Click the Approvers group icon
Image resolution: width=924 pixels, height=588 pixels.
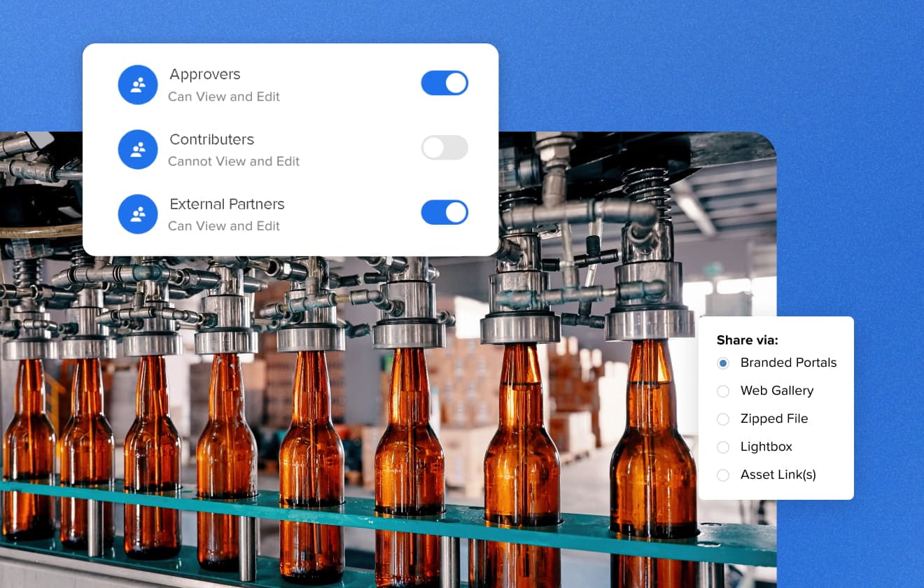[x=138, y=85]
